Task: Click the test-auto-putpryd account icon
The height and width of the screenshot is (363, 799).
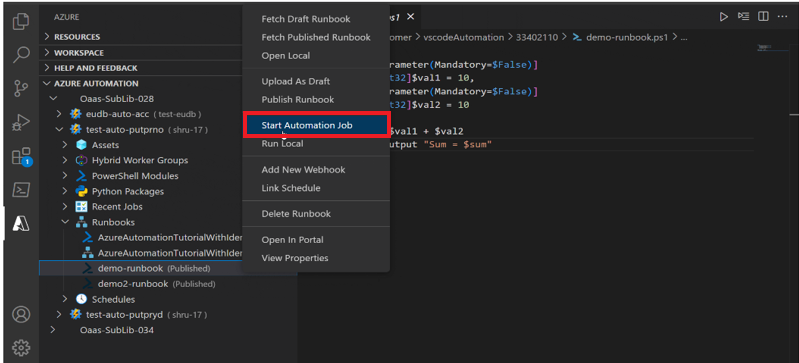Action: tap(75, 315)
